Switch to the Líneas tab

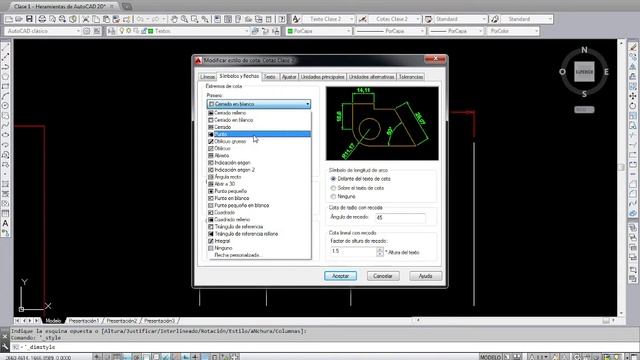coord(207,77)
